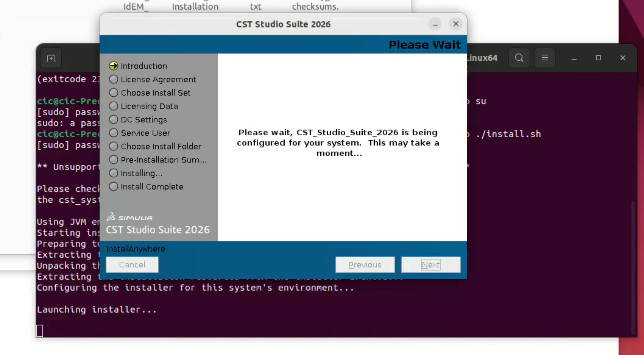
Task: Select the Installing... step circle
Action: coord(114,173)
